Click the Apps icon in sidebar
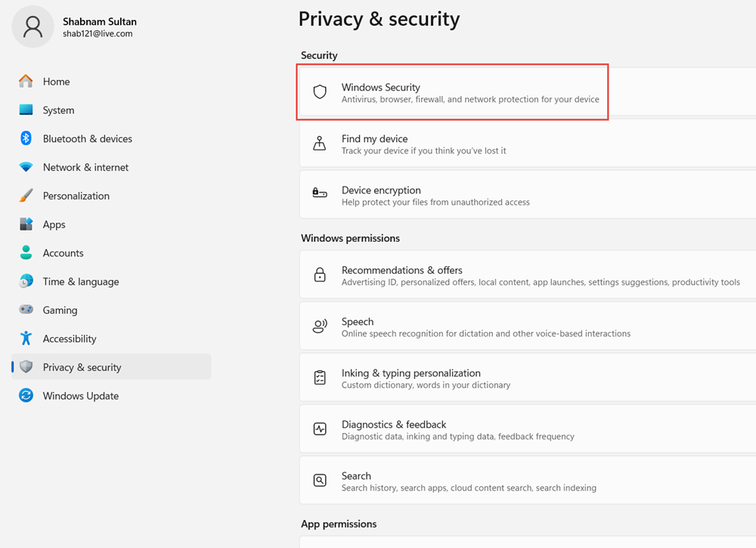The height and width of the screenshot is (548, 756). (x=26, y=224)
